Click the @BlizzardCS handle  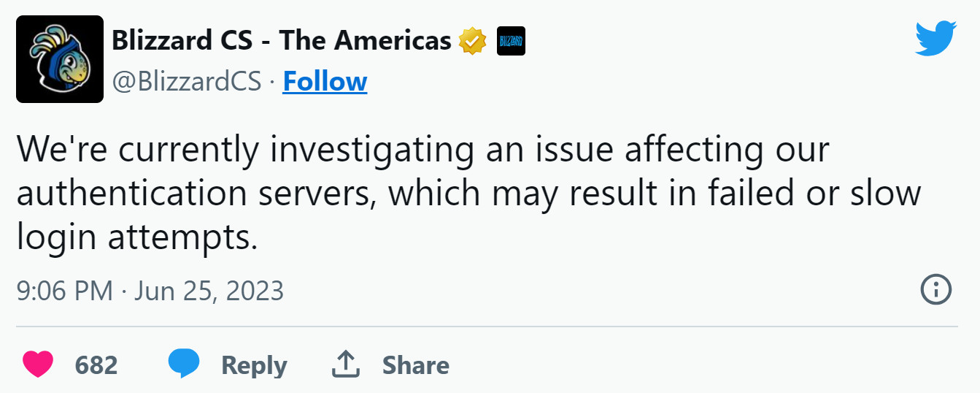186,82
